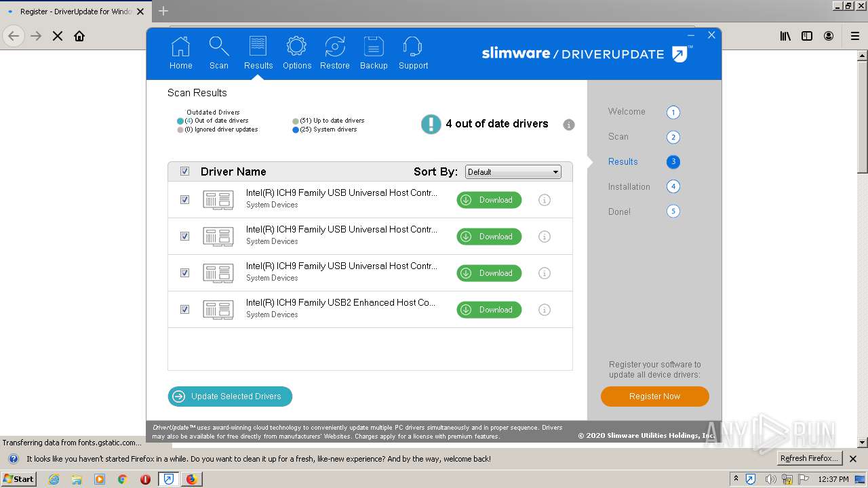Stop loading the page in Firefox

(58, 36)
